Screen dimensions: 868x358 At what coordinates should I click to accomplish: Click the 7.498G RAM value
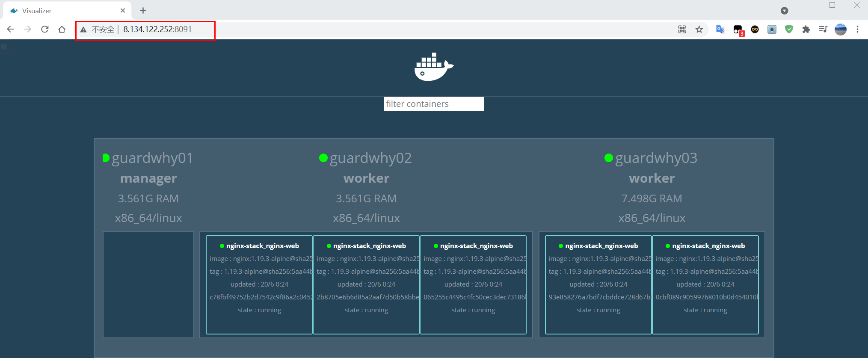(652, 198)
